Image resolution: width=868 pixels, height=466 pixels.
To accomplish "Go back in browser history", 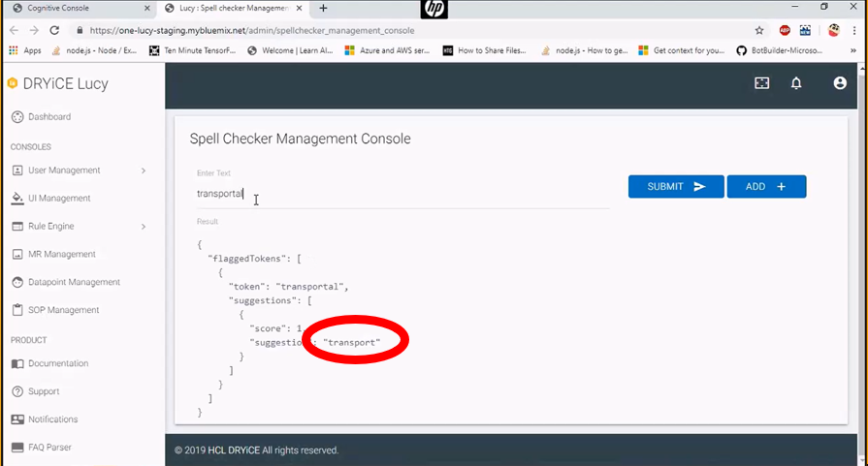I will 15,30.
